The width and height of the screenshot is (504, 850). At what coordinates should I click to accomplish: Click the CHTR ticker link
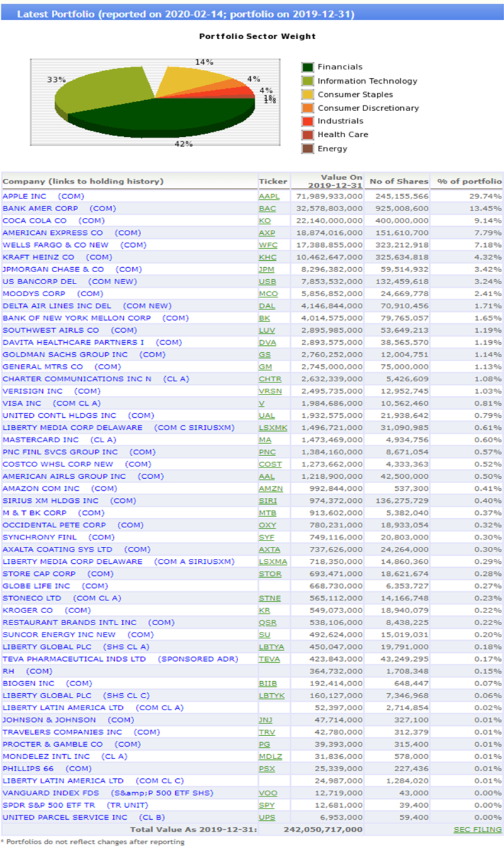point(270,379)
